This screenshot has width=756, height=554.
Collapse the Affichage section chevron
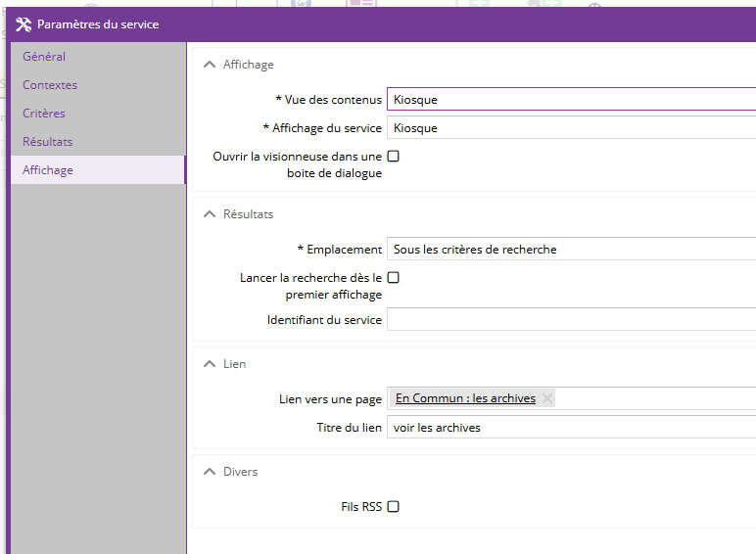(x=210, y=65)
